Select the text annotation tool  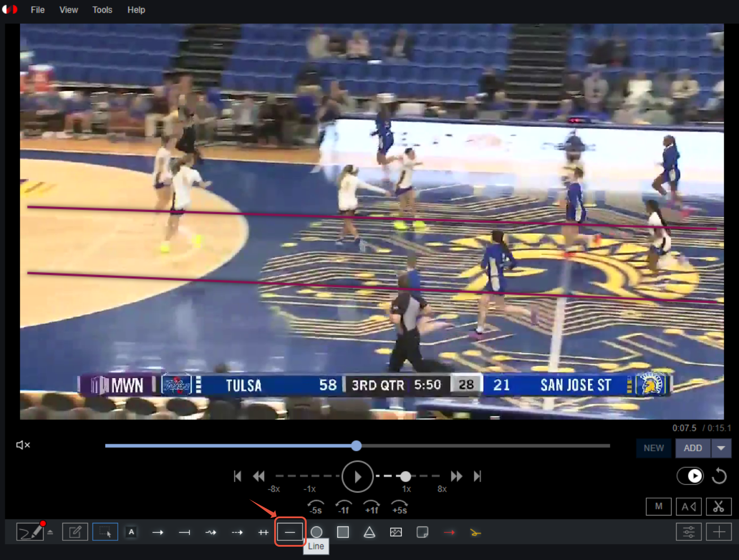(132, 532)
